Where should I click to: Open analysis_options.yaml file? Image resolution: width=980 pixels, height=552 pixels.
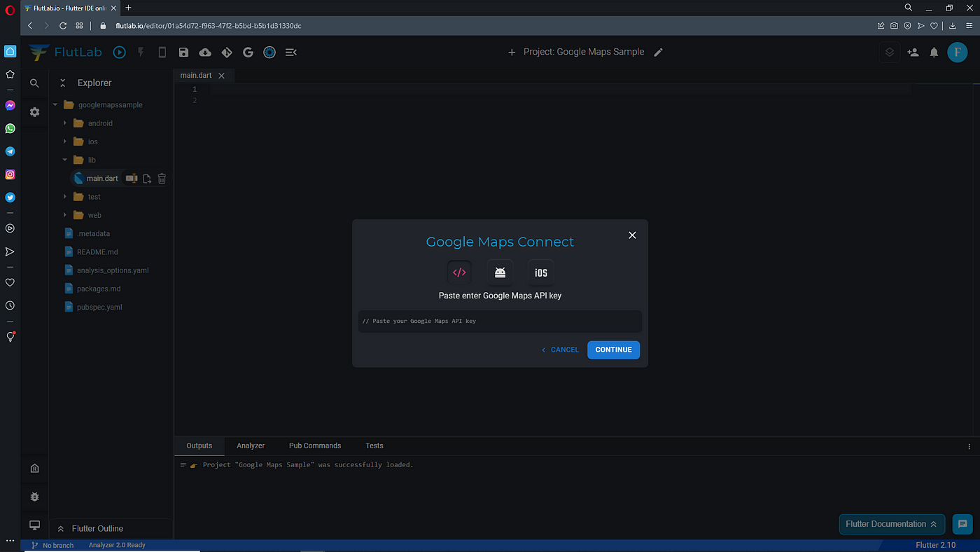point(113,270)
